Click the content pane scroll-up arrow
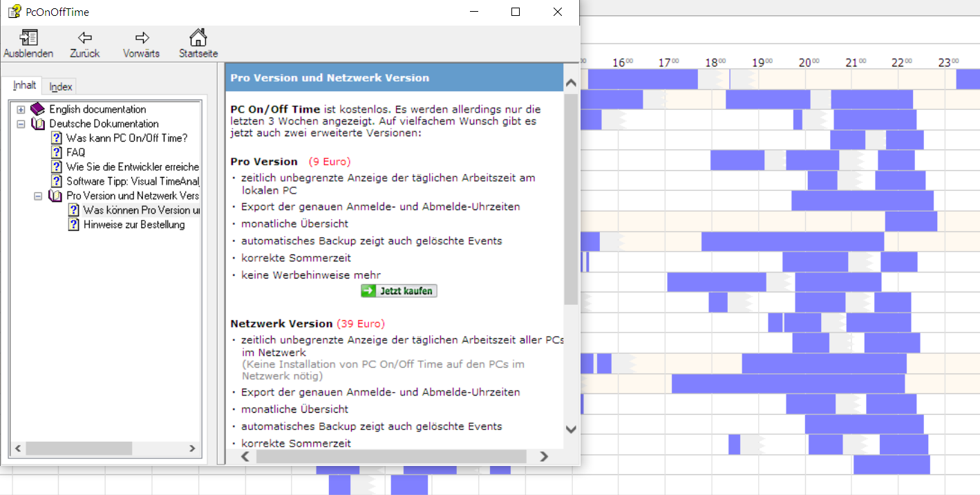Viewport: 980px width, 495px height. 571,83
